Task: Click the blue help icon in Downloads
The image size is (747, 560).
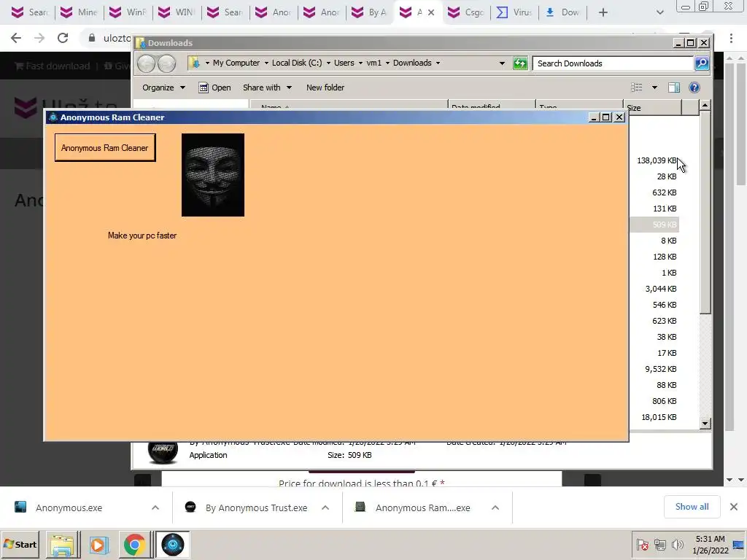Action: [x=694, y=87]
